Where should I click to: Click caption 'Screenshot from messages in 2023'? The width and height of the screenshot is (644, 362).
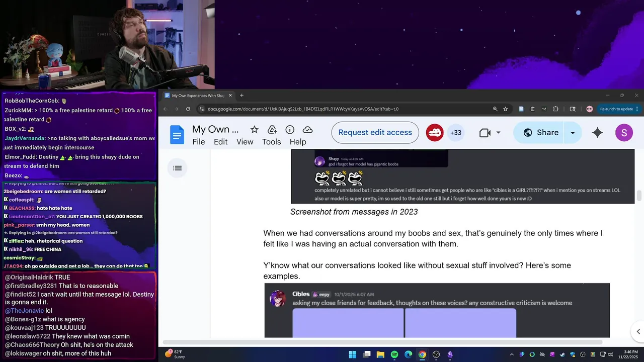pos(354,212)
